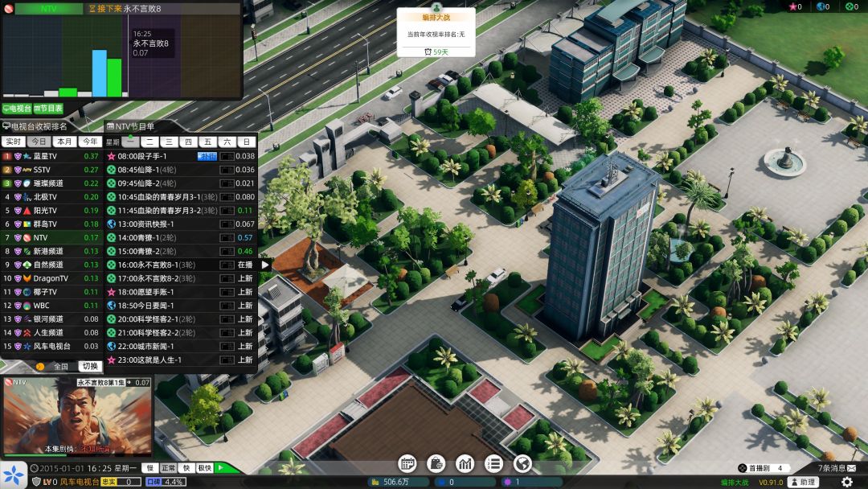Open the globe world icon in bottom toolbar
Image resolution: width=868 pixels, height=489 pixels.
pos(523,463)
